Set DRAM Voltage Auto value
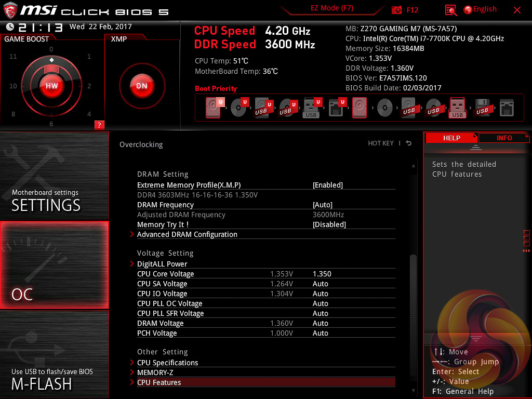The width and height of the screenshot is (532, 399). (x=320, y=323)
